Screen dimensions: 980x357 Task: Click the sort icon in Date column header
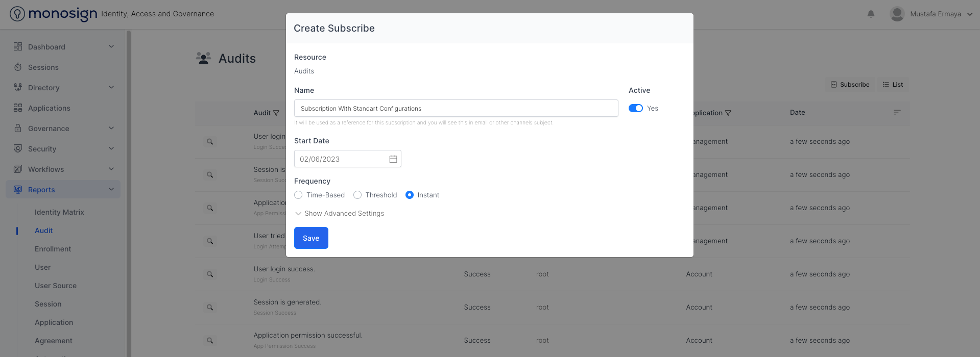pyautogui.click(x=896, y=113)
